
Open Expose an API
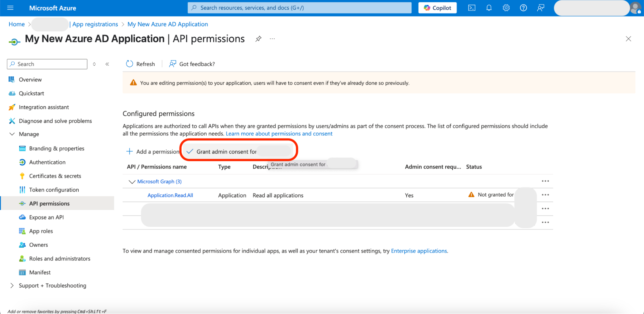click(x=46, y=217)
